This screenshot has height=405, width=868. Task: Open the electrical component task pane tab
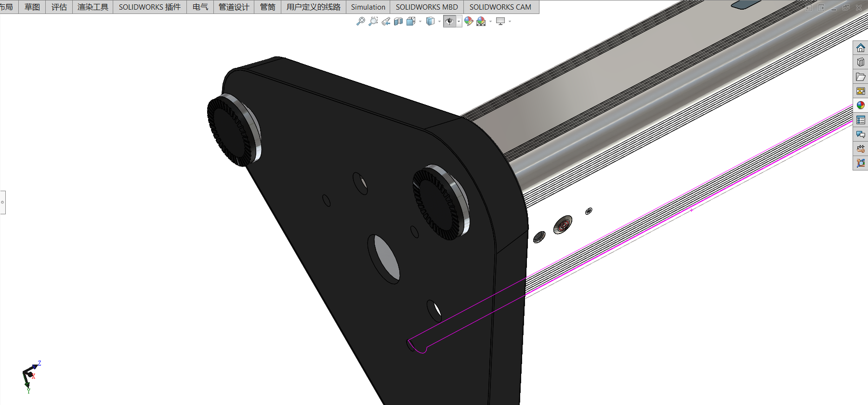[860, 149]
